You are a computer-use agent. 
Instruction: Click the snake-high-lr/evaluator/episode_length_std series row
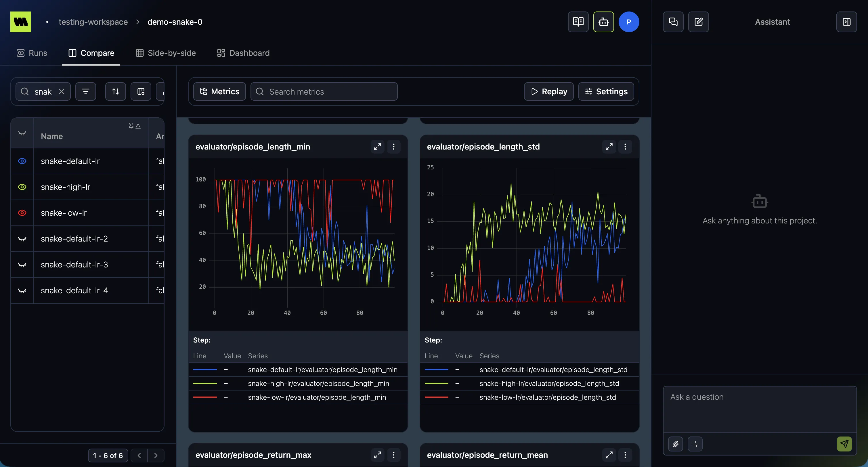[529, 383]
